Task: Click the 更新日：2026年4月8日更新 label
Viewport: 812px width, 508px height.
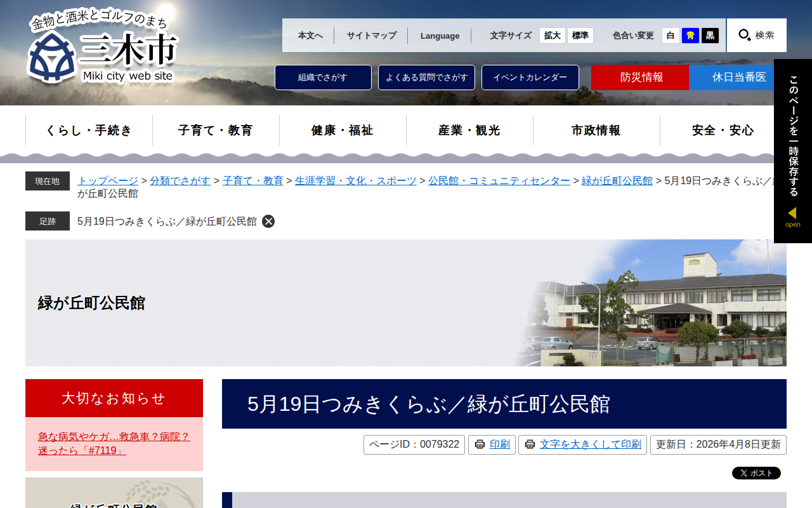Action: [x=718, y=444]
